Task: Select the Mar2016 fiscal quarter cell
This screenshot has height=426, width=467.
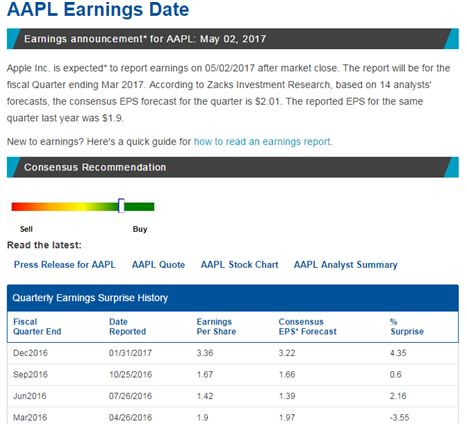Action: tap(30, 417)
